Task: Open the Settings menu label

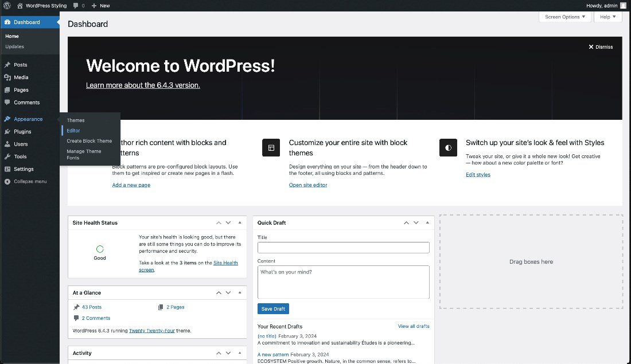Action: click(x=24, y=169)
